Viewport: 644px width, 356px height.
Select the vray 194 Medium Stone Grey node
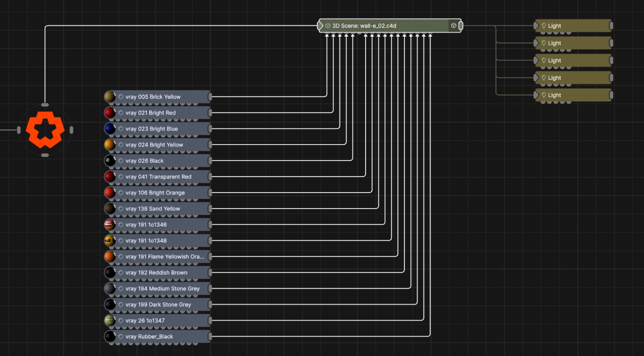tap(162, 289)
